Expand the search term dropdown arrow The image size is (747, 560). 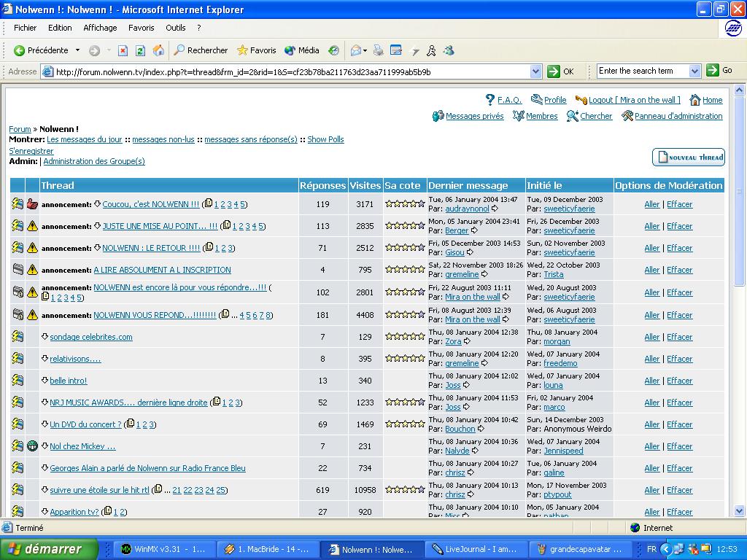click(x=693, y=71)
